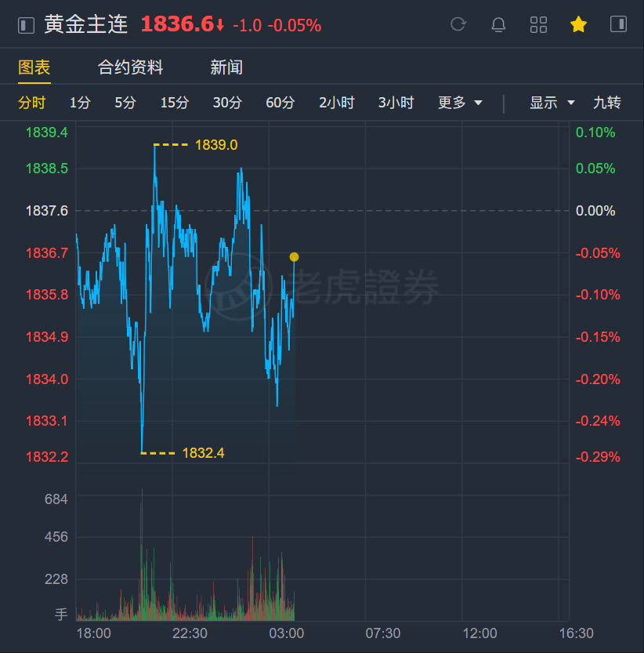Screen dimensions: 644x653
Task: Switch to the 图表 tab
Action: [x=34, y=67]
